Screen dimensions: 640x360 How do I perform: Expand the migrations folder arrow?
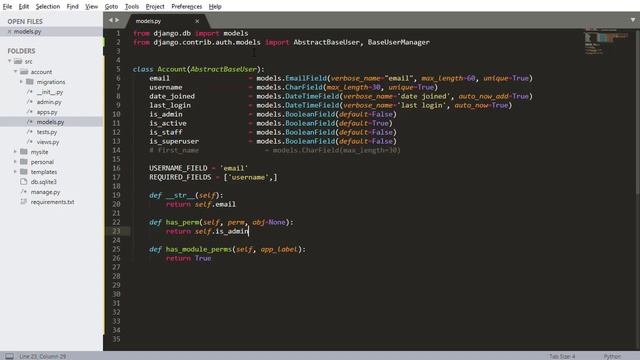21,82
